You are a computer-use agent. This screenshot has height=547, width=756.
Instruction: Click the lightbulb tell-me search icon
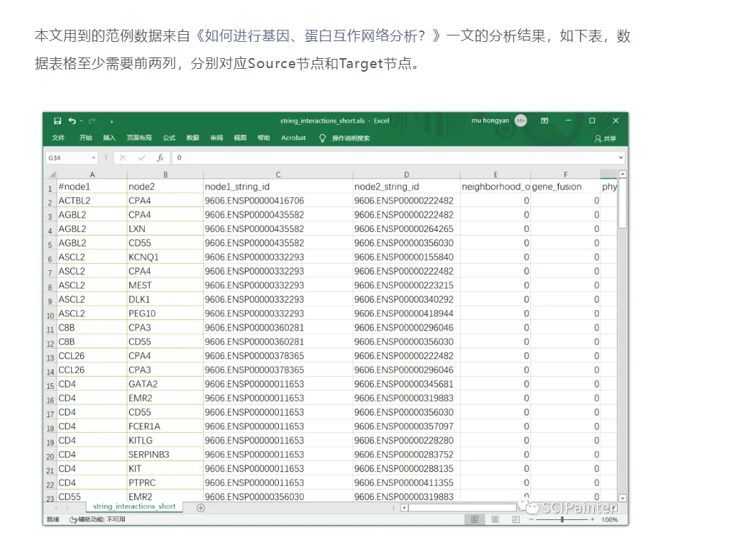(322, 138)
